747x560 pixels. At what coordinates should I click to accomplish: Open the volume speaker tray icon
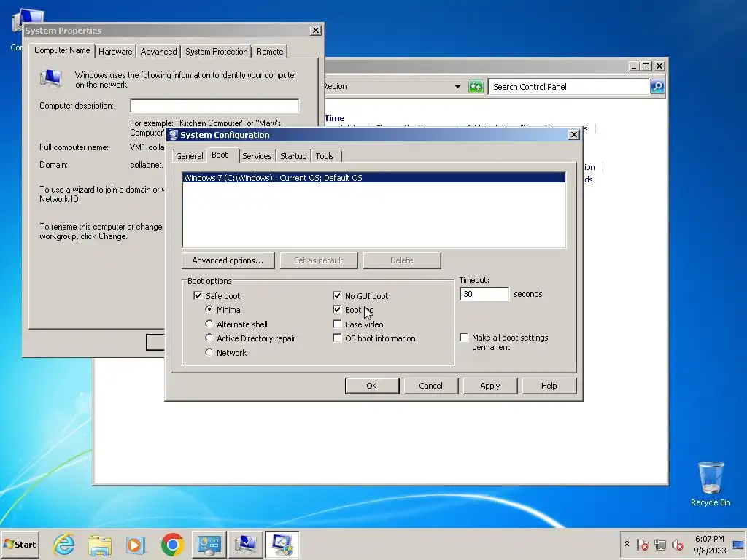coord(677,544)
